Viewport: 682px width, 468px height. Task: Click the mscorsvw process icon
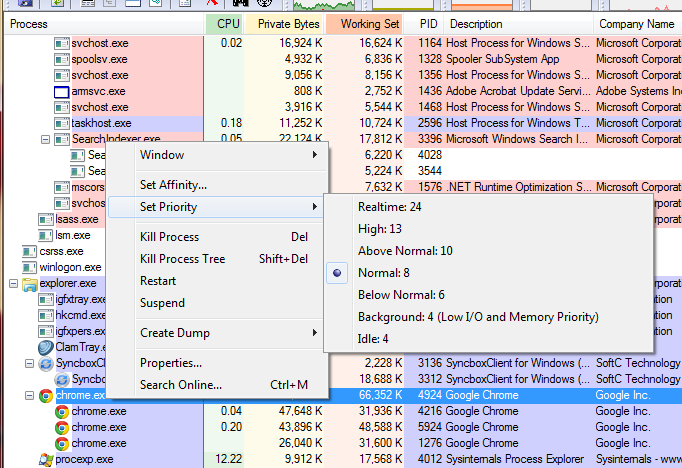coord(62,187)
